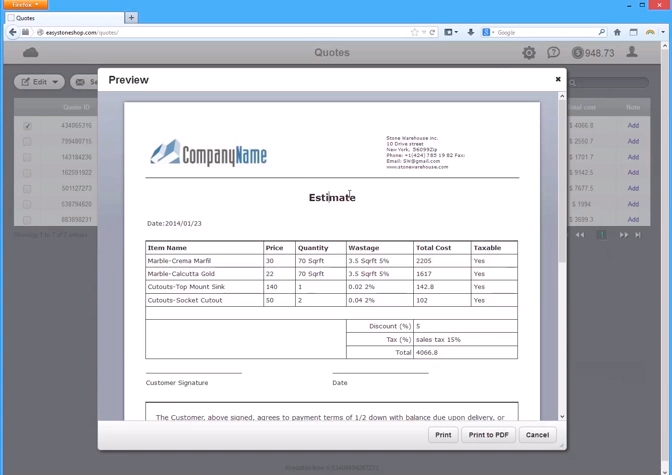Open a new browser tab with plus button
This screenshot has width=672, height=475.
[131, 17]
